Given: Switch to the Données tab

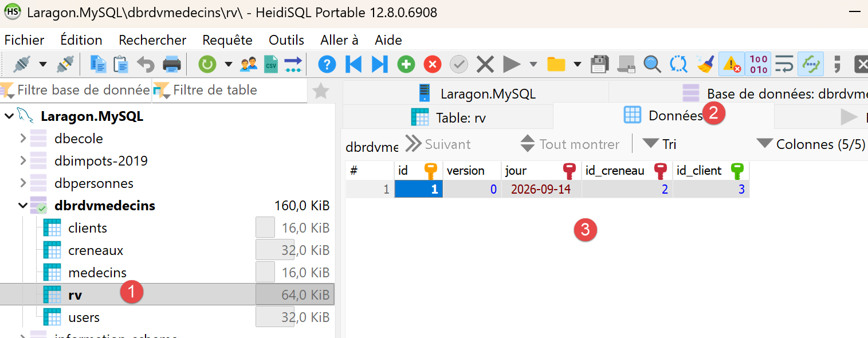Looking at the screenshot, I should tap(663, 115).
